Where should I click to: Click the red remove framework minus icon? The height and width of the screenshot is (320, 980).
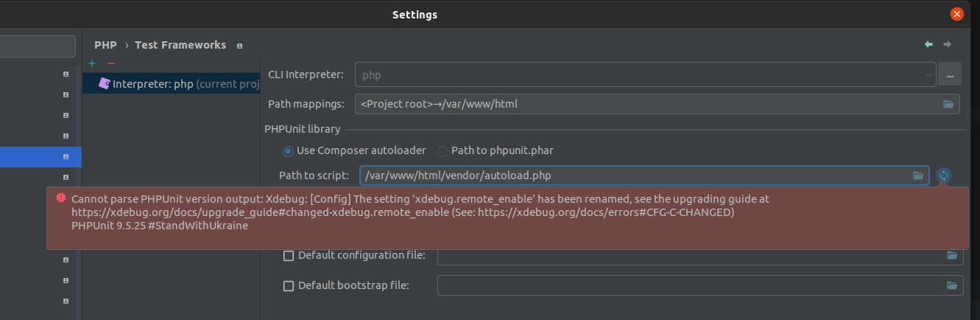coord(111,64)
